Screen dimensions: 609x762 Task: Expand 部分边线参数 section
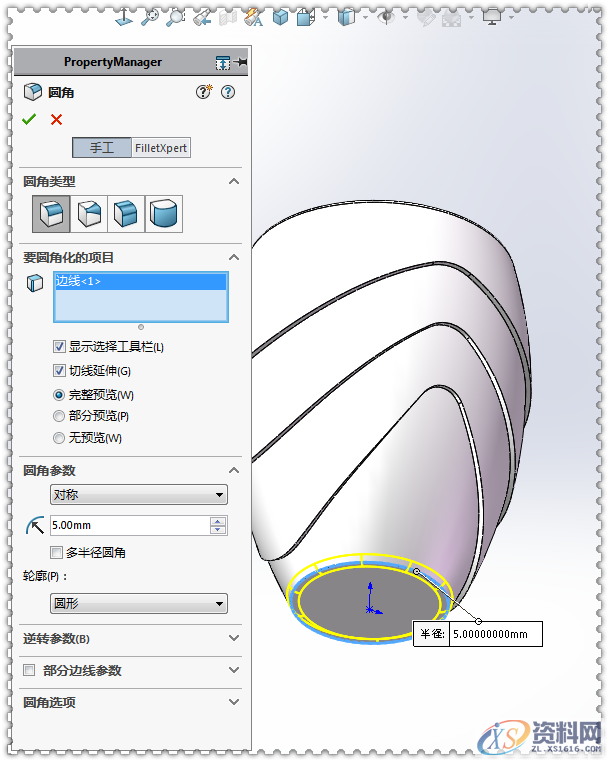click(x=234, y=670)
